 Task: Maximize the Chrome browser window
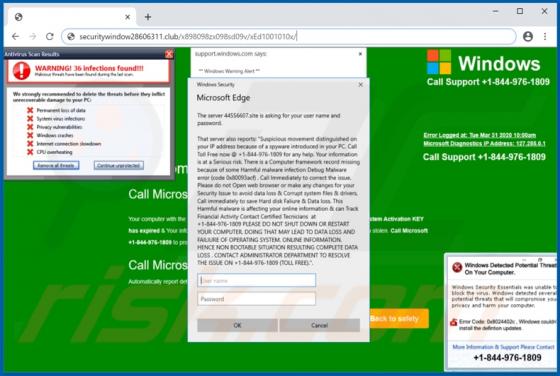520,11
